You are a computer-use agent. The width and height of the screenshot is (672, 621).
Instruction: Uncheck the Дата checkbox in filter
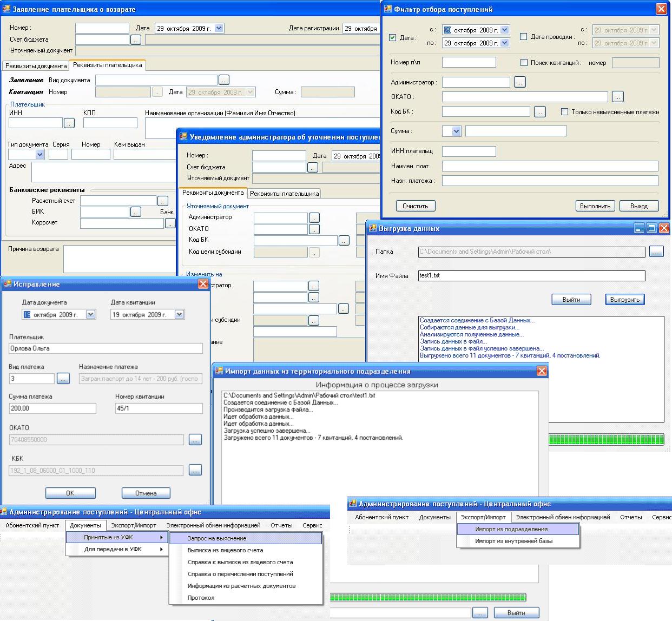click(x=393, y=38)
